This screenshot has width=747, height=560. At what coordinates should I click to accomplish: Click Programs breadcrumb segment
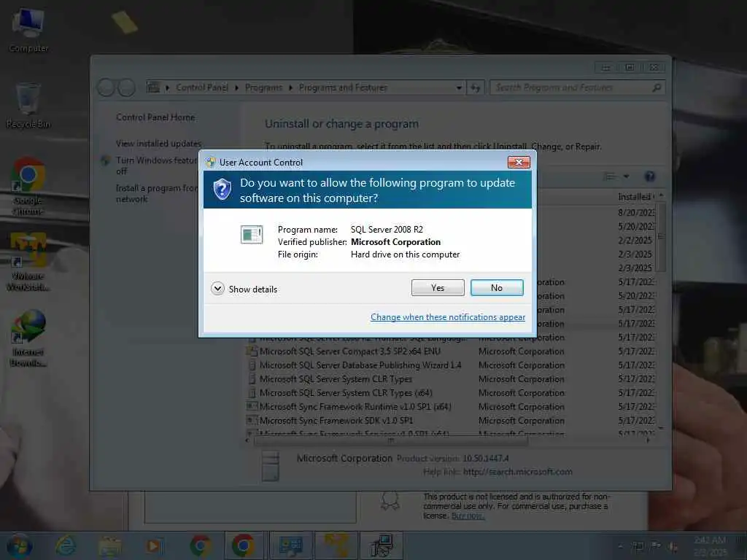click(263, 87)
